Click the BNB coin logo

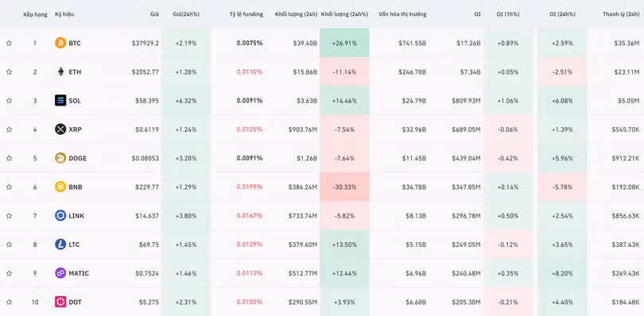[x=60, y=187]
